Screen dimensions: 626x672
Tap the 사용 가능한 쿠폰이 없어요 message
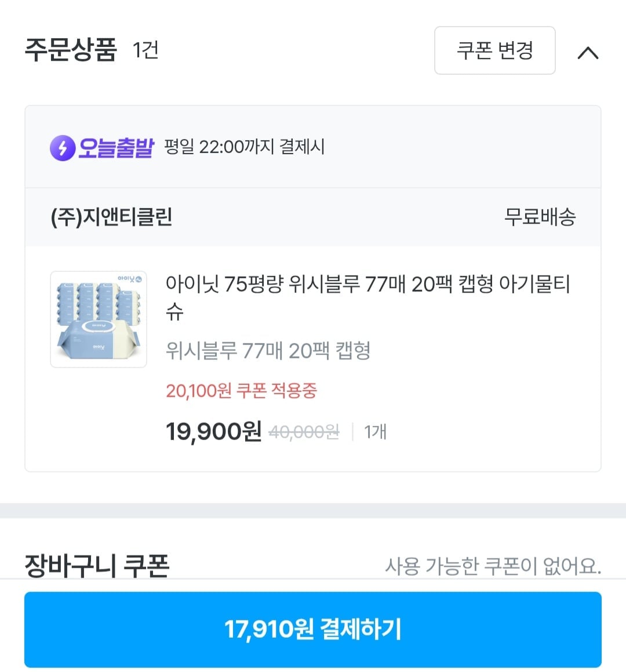[x=493, y=565]
